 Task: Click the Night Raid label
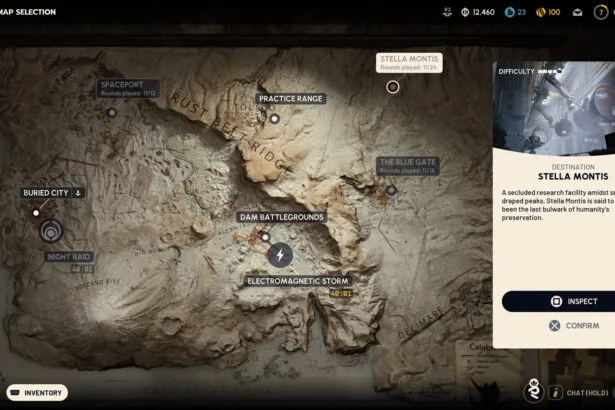click(x=69, y=257)
